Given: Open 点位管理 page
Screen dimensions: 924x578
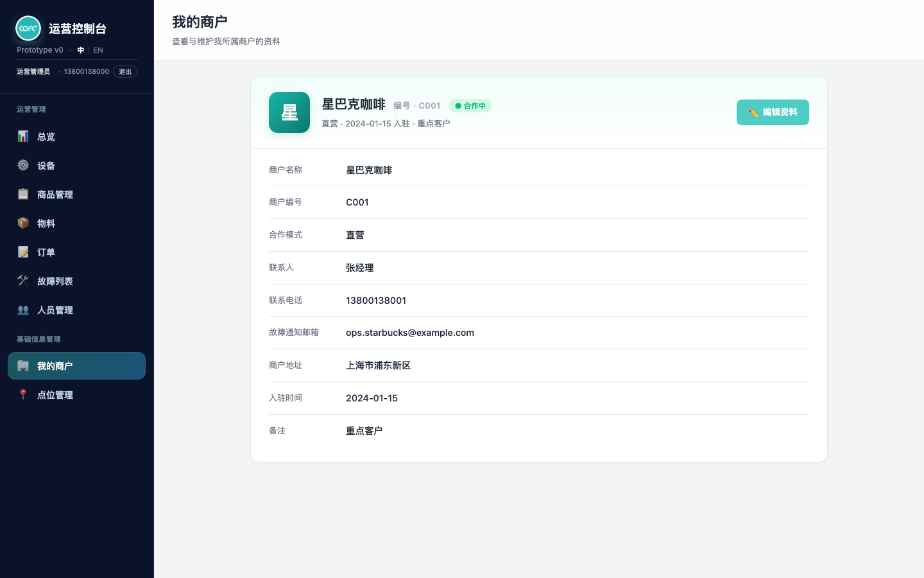Looking at the screenshot, I should click(x=76, y=394).
